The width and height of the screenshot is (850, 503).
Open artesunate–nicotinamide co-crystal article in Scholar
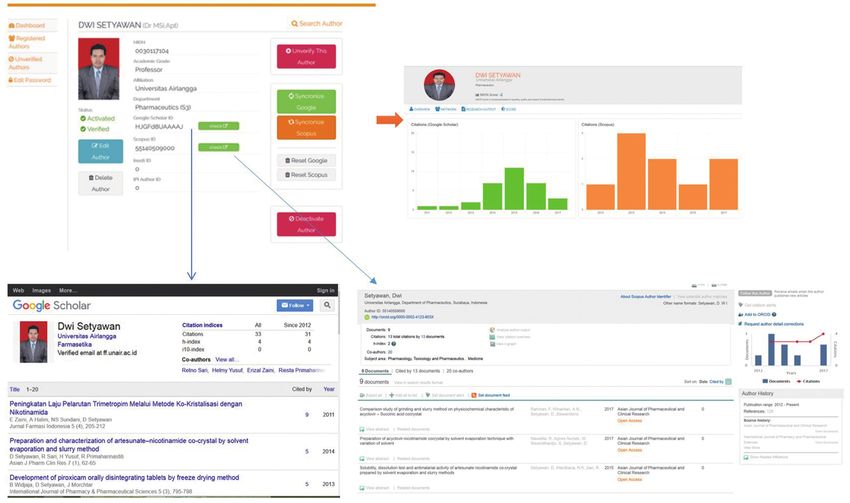pyautogui.click(x=128, y=444)
